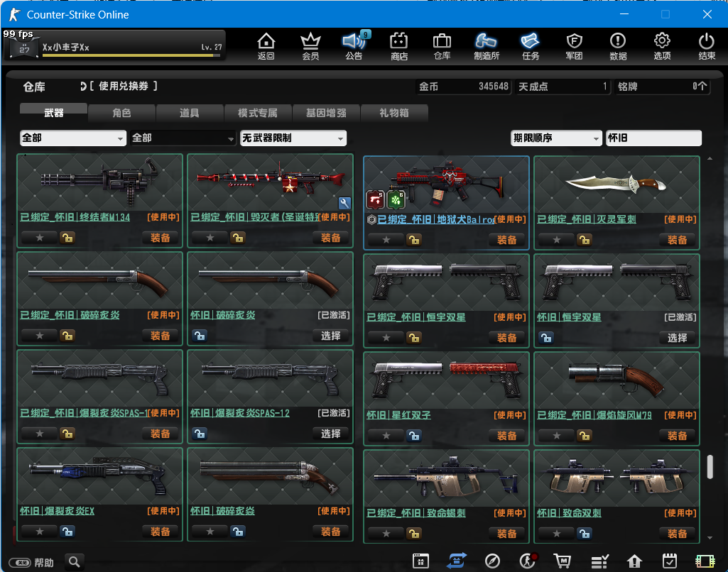This screenshot has width=728, height=572.
Task: Click scrollbar up arrow of weapon list
Action: [x=710, y=159]
